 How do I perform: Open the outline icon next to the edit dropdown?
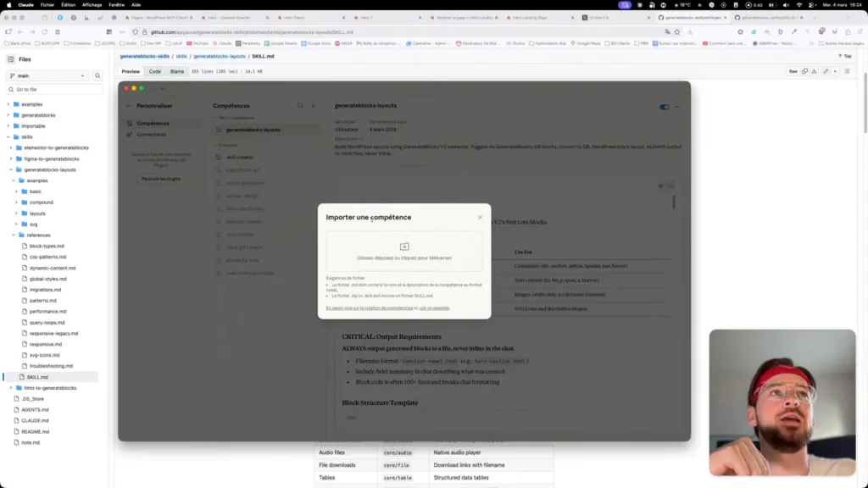[x=848, y=71]
